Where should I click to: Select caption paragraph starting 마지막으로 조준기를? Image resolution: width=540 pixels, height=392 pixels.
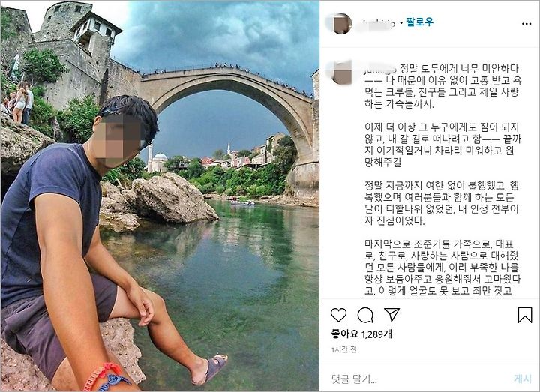point(442,268)
